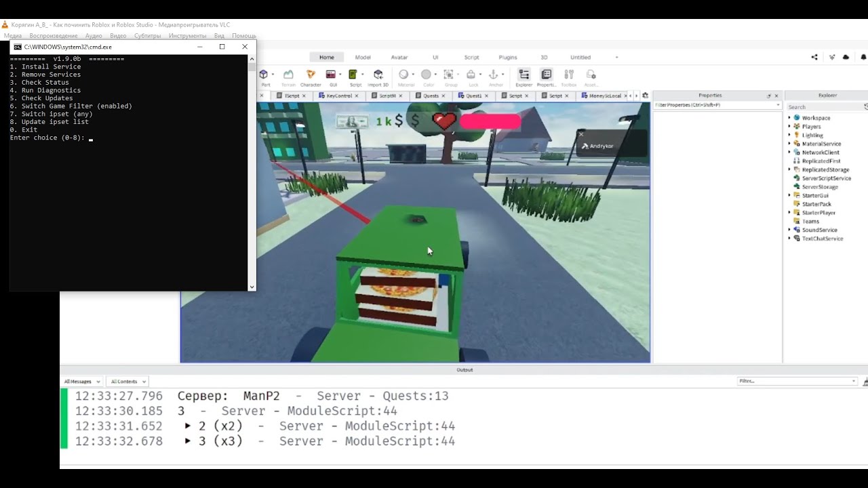The image size is (868, 488).
Task: Click the heart health icon in the game view
Action: coord(444,121)
